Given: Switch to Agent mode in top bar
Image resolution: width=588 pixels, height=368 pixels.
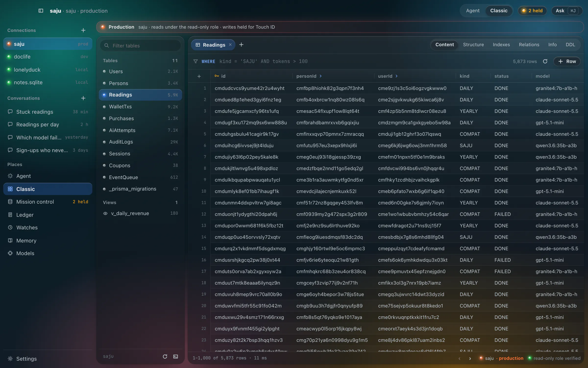Looking at the screenshot, I should pyautogui.click(x=473, y=11).
